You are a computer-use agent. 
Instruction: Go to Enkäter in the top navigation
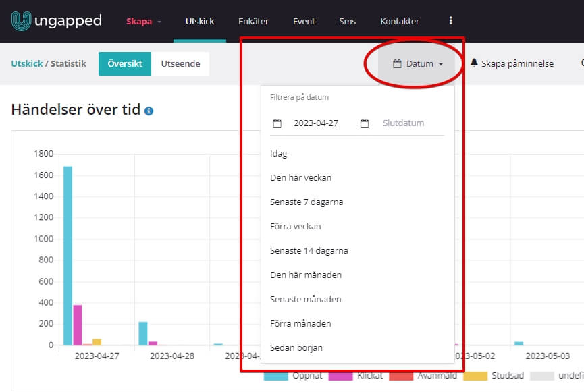pyautogui.click(x=253, y=21)
